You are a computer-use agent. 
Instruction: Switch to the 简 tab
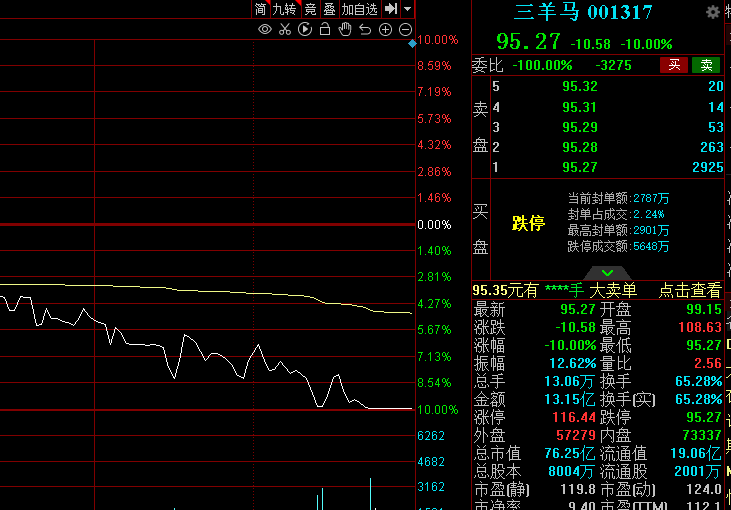coord(260,9)
